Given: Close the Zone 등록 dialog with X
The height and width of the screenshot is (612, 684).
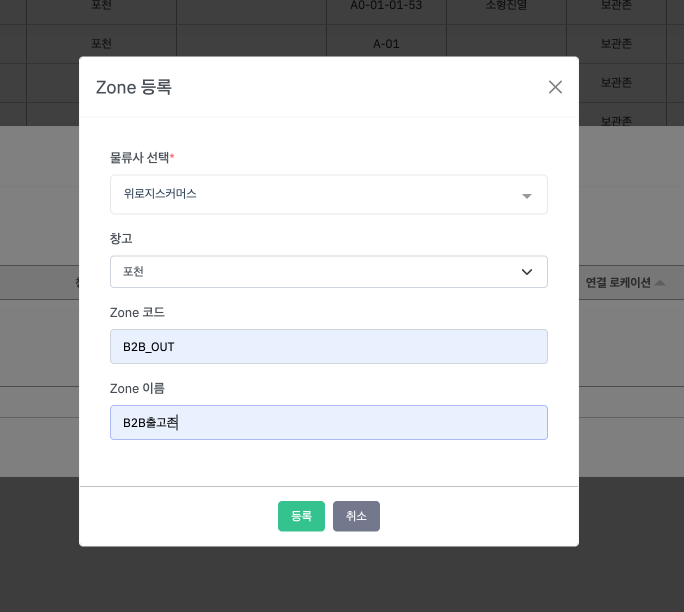Looking at the screenshot, I should coord(555,87).
